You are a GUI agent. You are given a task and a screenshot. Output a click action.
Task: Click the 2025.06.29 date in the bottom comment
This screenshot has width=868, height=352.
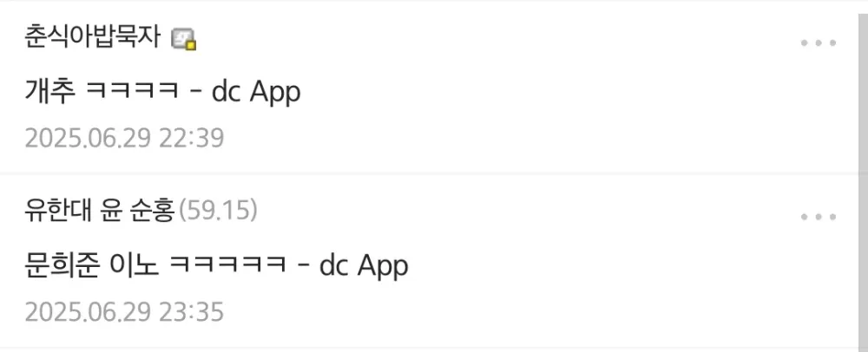pos(88,311)
